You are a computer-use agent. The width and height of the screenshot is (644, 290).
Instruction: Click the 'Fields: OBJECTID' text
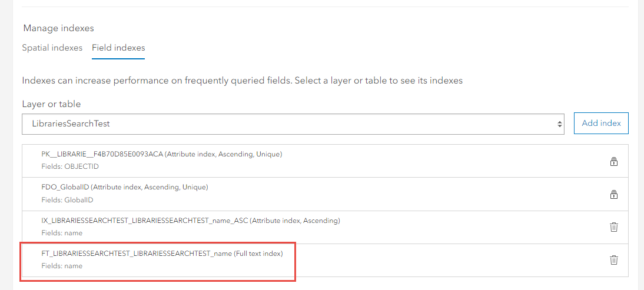(x=70, y=166)
